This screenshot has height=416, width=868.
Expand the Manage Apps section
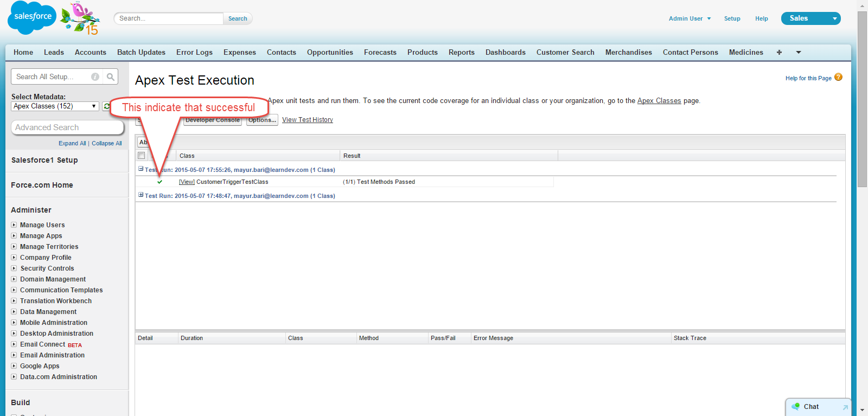tap(14, 235)
